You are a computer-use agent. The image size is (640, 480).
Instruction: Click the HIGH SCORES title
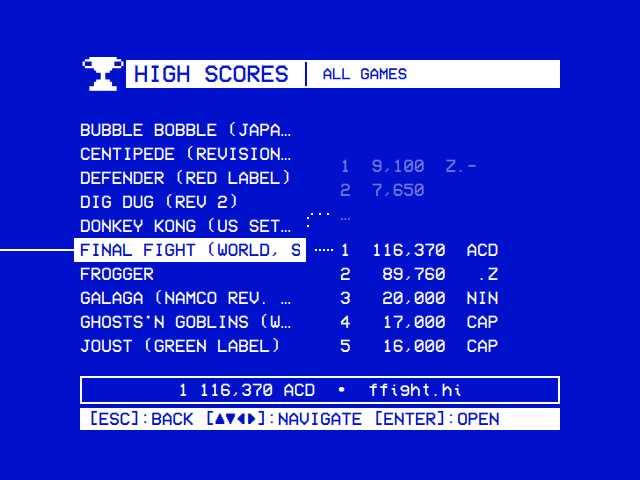(211, 74)
